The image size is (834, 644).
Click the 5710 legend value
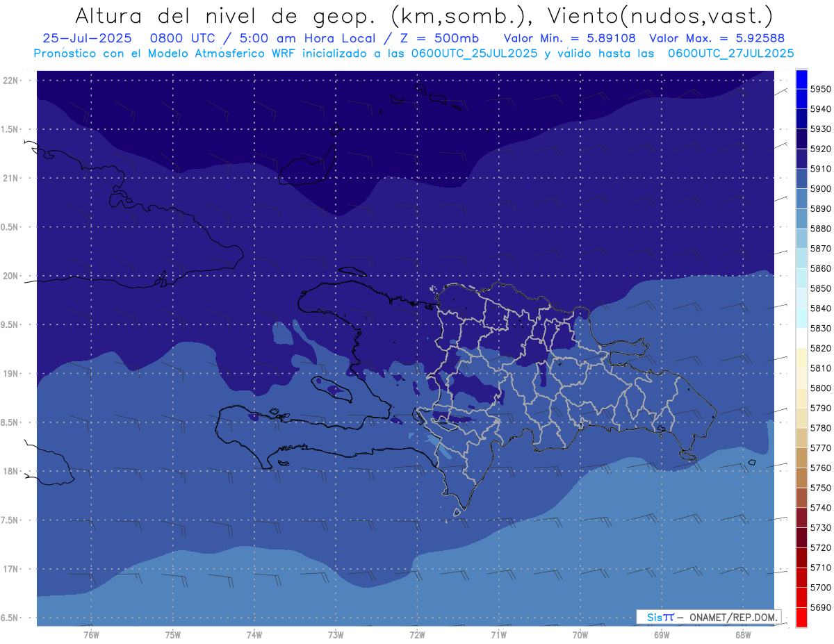click(820, 568)
